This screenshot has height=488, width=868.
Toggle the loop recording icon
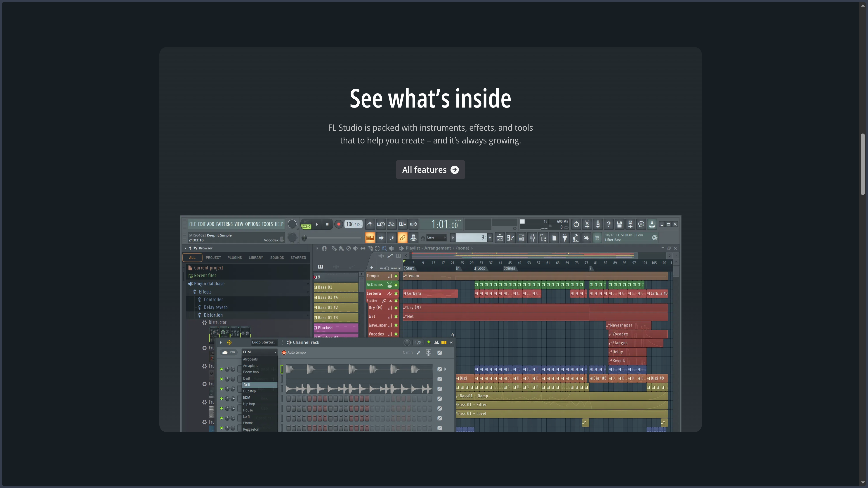413,224
